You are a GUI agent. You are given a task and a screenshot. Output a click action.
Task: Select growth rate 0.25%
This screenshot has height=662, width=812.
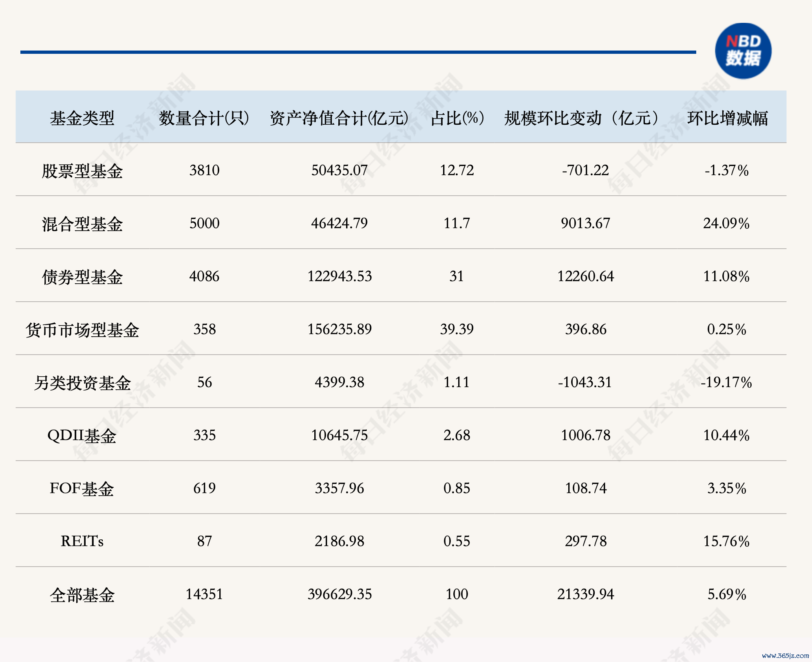click(726, 329)
